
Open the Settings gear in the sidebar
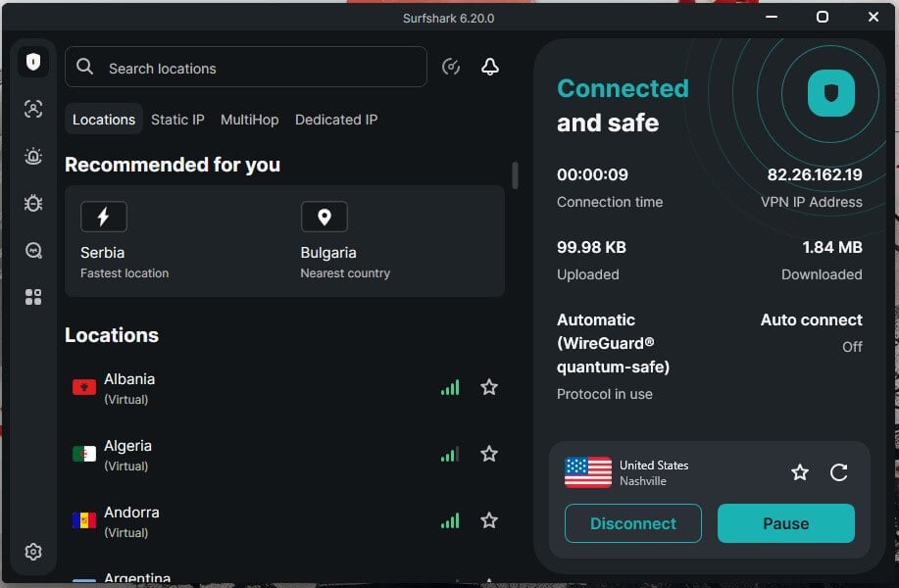pos(33,552)
